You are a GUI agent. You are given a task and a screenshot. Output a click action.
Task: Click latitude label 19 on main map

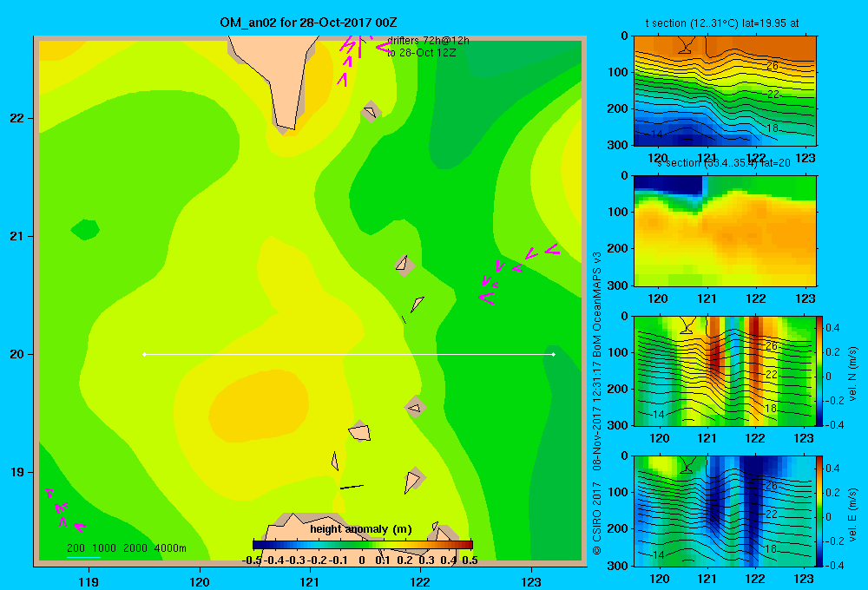(16, 472)
